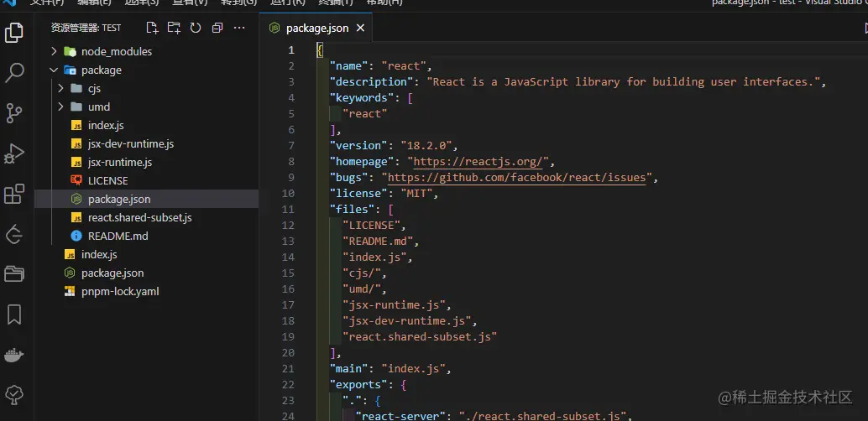Open the activity bar icon below Extensions
The image size is (868, 421).
13,235
